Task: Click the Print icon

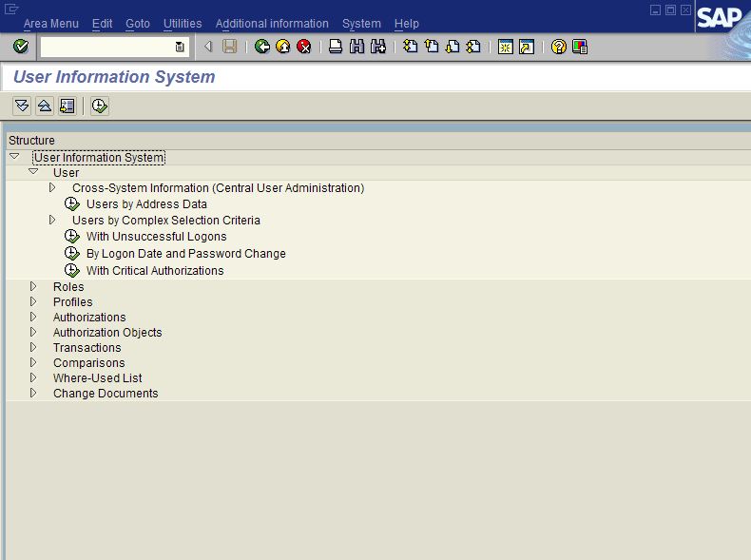Action: 336,47
